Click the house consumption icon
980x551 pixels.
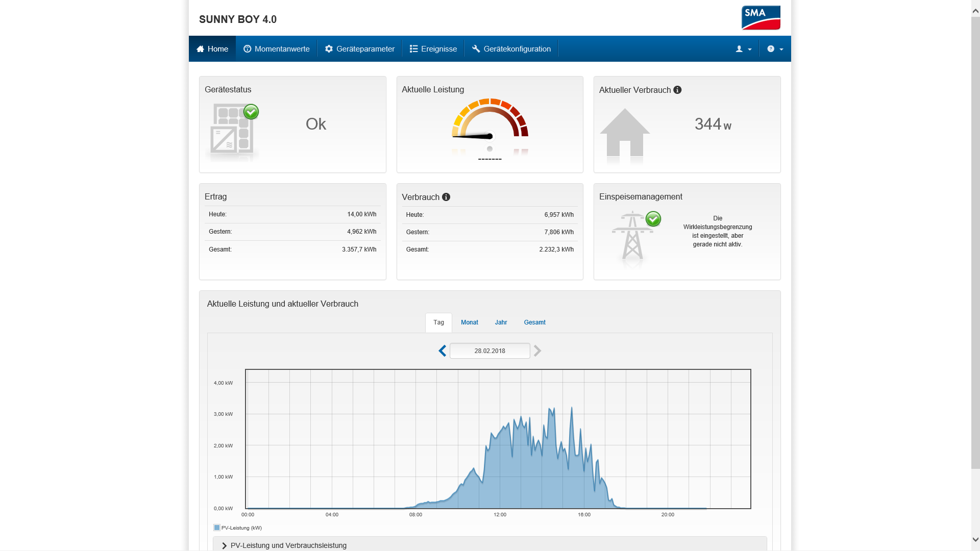[625, 133]
